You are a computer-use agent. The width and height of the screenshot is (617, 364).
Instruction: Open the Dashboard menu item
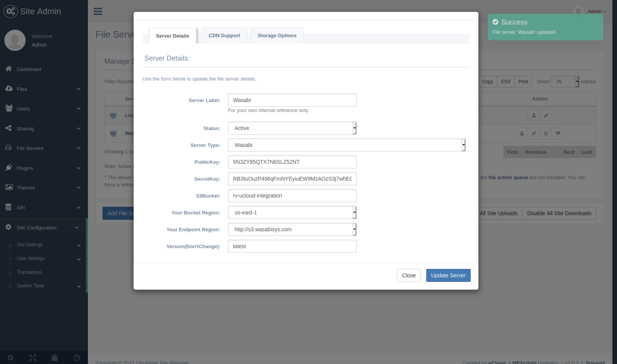[x=29, y=69]
